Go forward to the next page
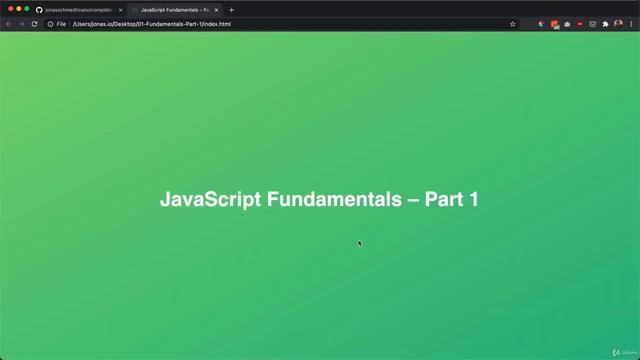The height and width of the screenshot is (360, 640). point(21,24)
